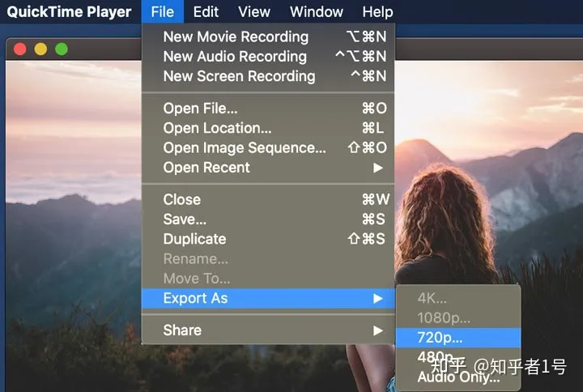
Task: Pick 4K… in the Export As submenu
Action: click(x=458, y=298)
